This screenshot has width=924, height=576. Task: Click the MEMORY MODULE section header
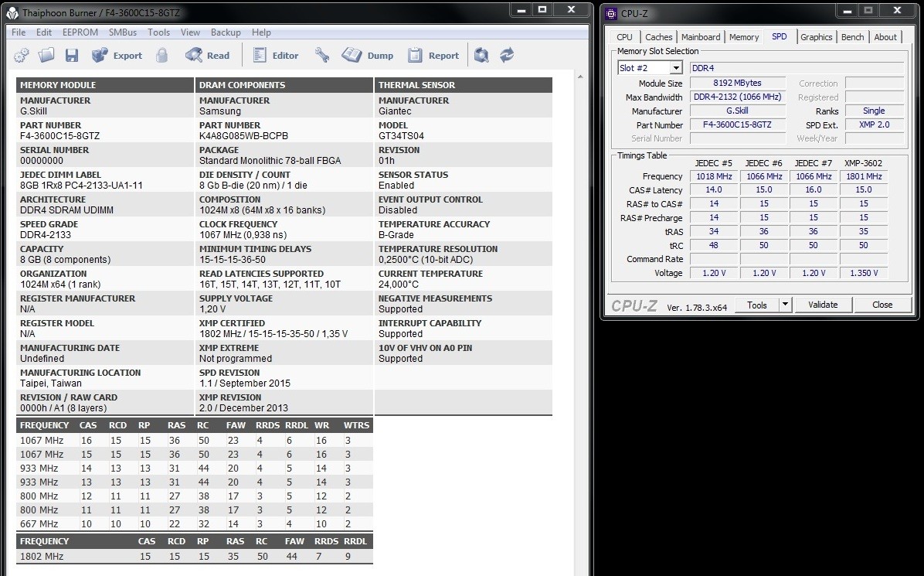click(105, 85)
